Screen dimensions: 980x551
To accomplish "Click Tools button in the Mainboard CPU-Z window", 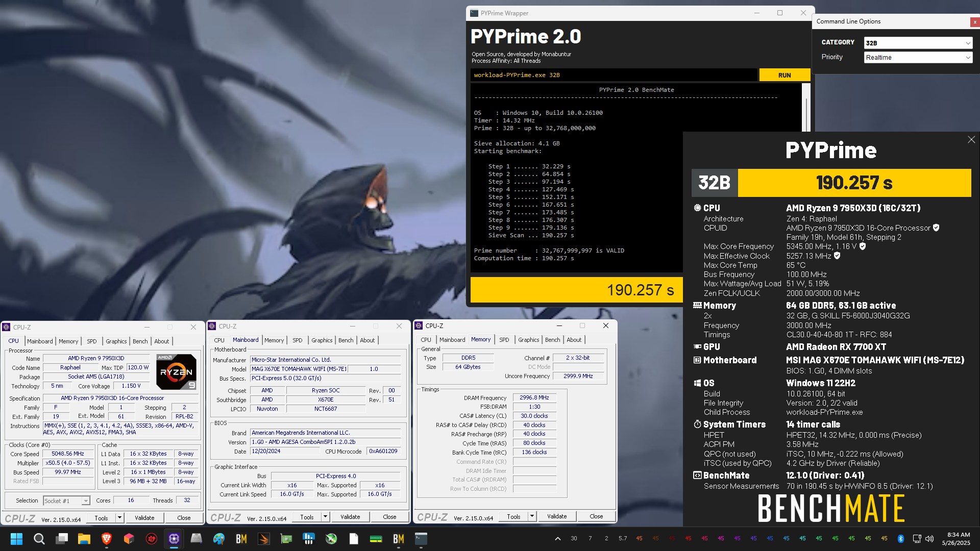I will coord(307,517).
